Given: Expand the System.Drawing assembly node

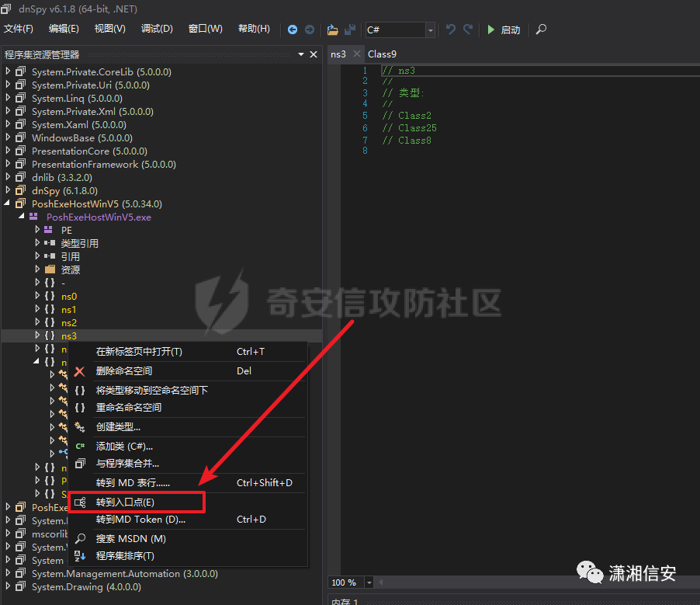Looking at the screenshot, I should click(8, 586).
